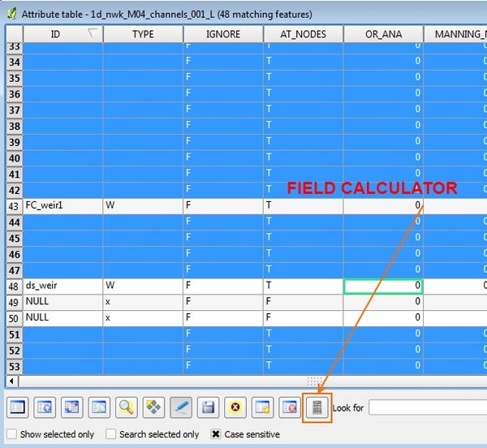The width and height of the screenshot is (487, 448).
Task: Select row 43 header FC_weir1
Action: [15, 206]
